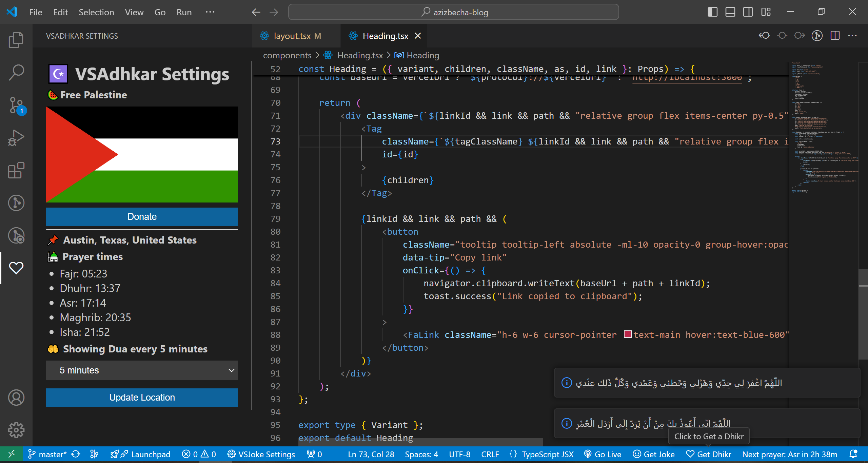
Task: Click the Donate button
Action: point(142,217)
